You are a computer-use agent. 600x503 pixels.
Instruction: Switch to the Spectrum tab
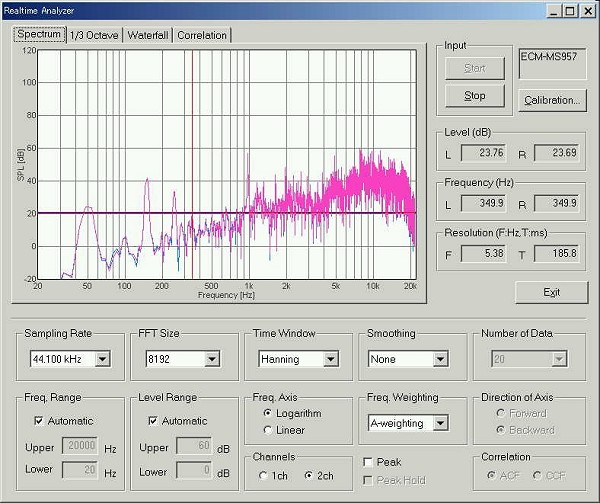(x=39, y=34)
